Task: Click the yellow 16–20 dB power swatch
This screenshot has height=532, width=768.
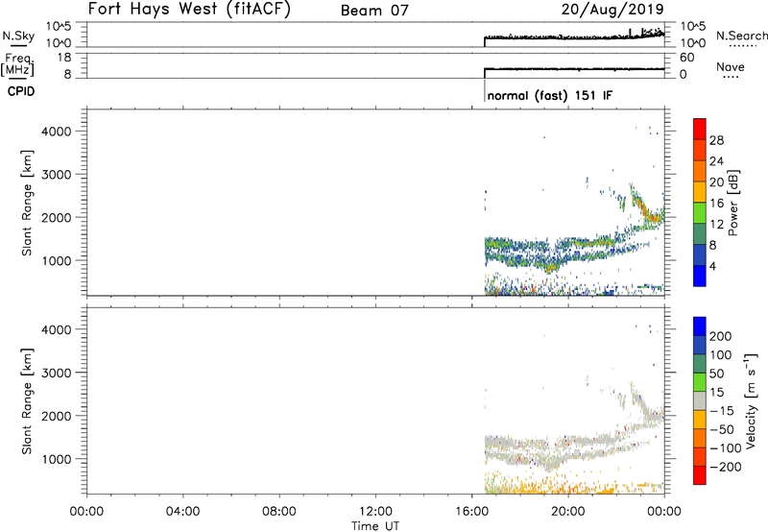Action: (700, 192)
